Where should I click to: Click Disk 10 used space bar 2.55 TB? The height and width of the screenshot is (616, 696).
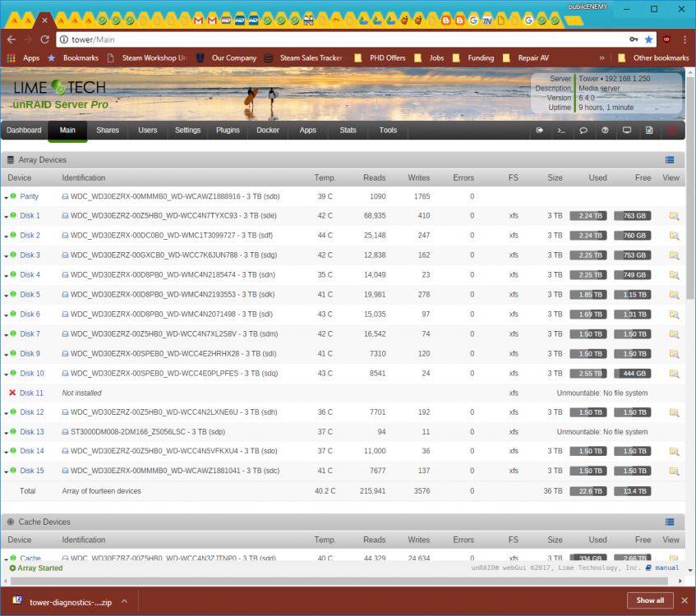coord(588,374)
